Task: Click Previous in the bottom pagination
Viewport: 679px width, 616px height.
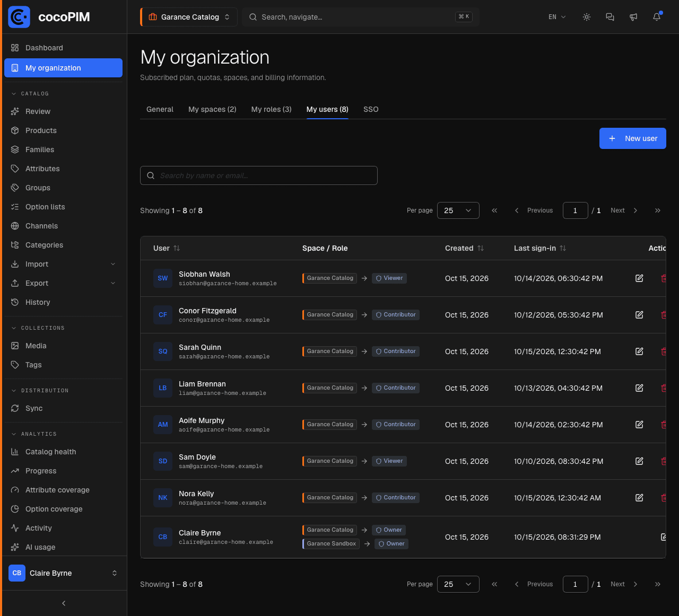Action: tap(534, 584)
